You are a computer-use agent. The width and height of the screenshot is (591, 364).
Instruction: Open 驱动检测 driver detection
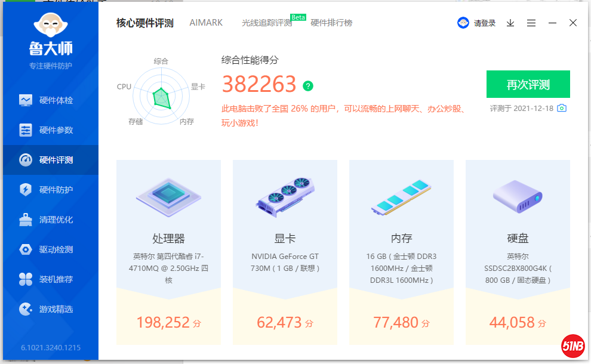(51, 249)
